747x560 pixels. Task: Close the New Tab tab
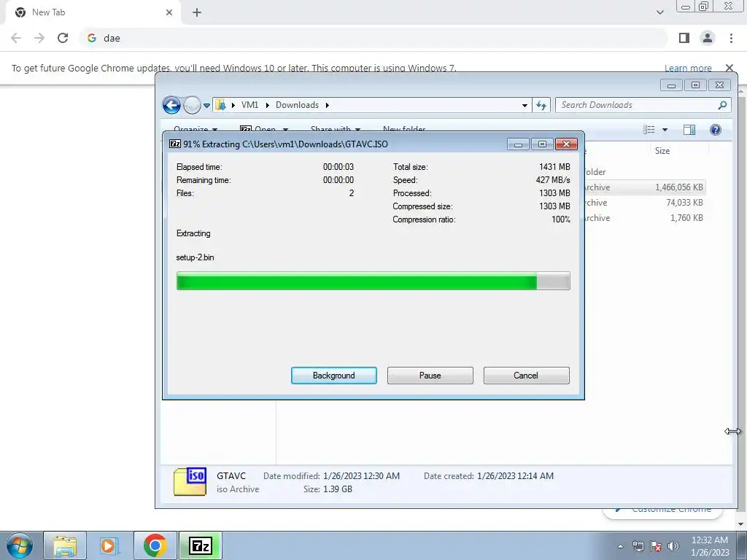tap(169, 12)
